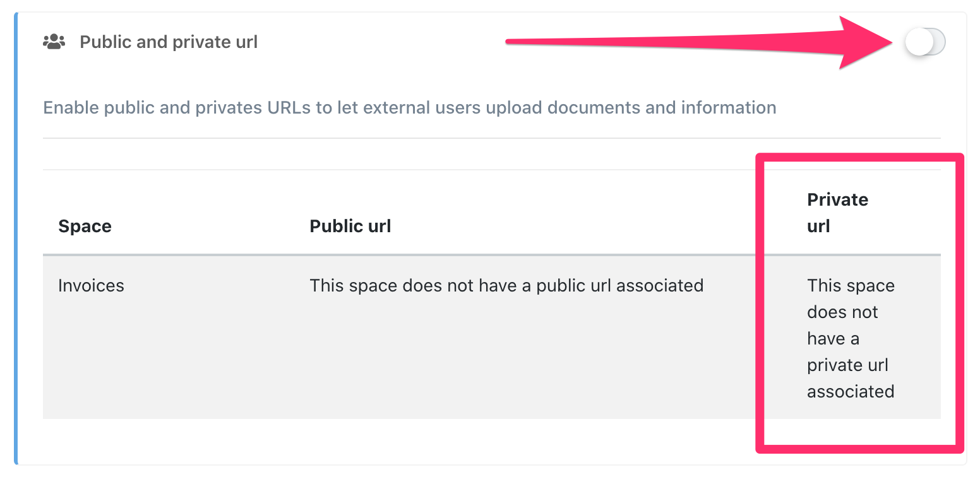Select the Space column header
980x477 pixels.
tap(85, 226)
